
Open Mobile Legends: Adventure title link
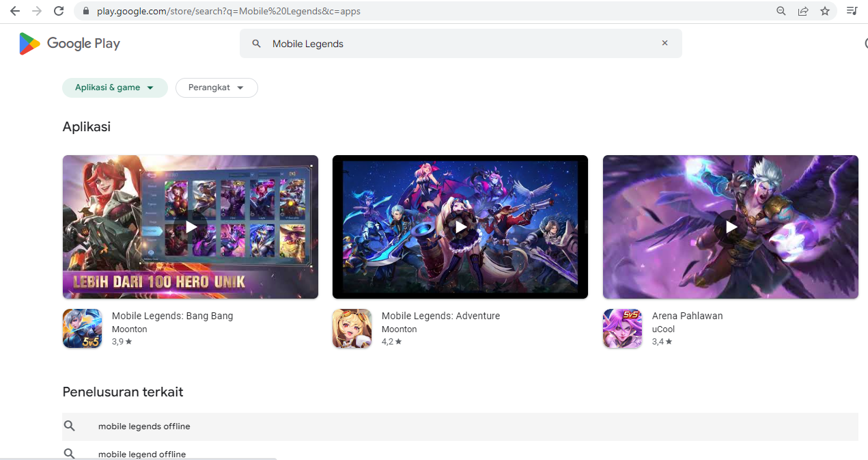pyautogui.click(x=440, y=316)
